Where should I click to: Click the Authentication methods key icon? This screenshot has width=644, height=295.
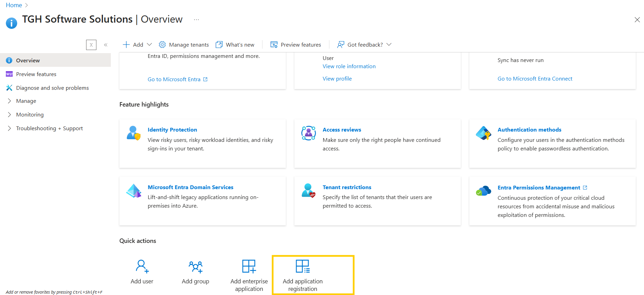click(x=483, y=133)
